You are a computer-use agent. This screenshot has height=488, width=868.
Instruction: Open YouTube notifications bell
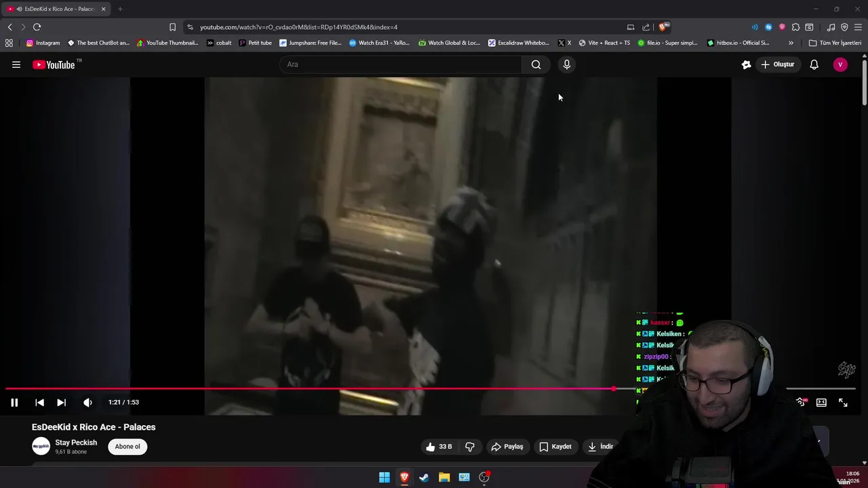coord(814,64)
